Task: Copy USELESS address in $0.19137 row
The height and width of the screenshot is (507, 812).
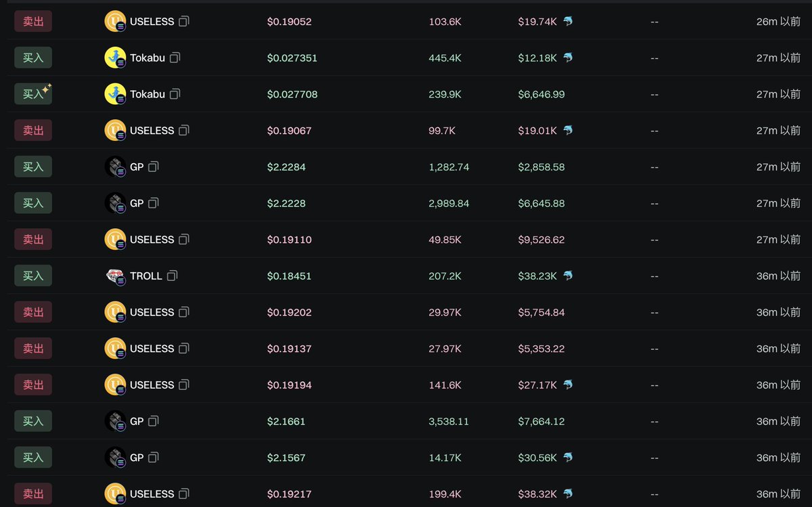Action: (x=184, y=349)
